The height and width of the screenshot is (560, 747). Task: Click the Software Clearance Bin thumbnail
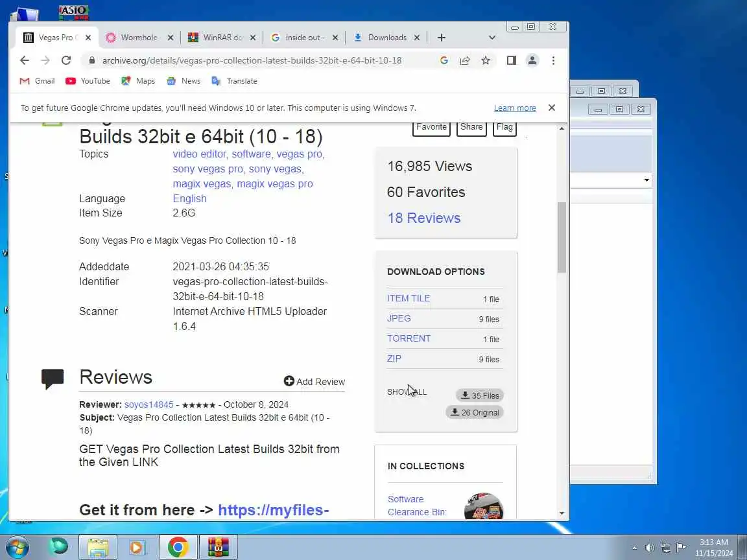[x=484, y=506]
